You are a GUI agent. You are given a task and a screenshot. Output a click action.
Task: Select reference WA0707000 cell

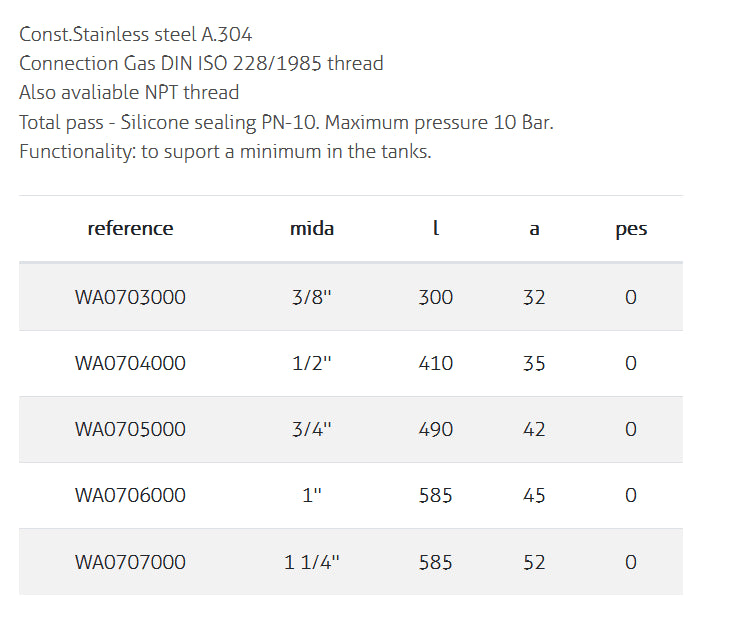[x=130, y=562]
